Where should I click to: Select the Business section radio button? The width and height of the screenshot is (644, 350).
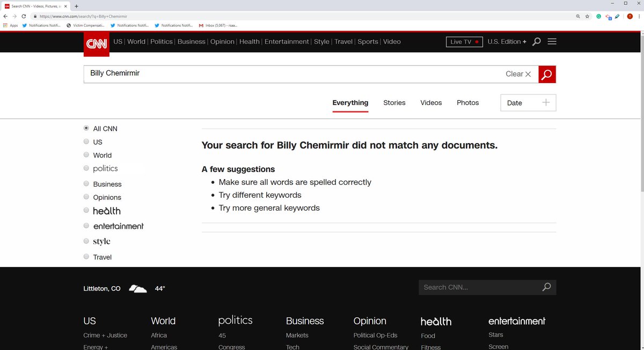point(86,183)
